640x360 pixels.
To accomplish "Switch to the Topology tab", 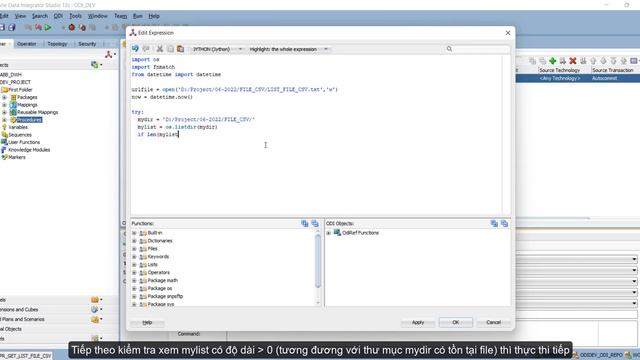I will click(x=57, y=44).
